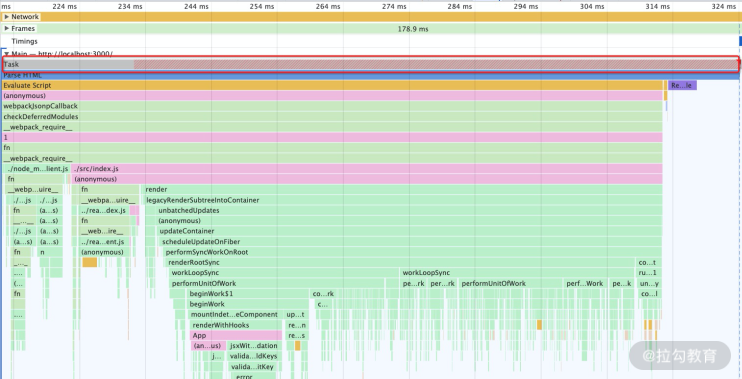Screen dimensions: 742x379
Task: Select the renderRootSync call frame
Action: pos(400,262)
